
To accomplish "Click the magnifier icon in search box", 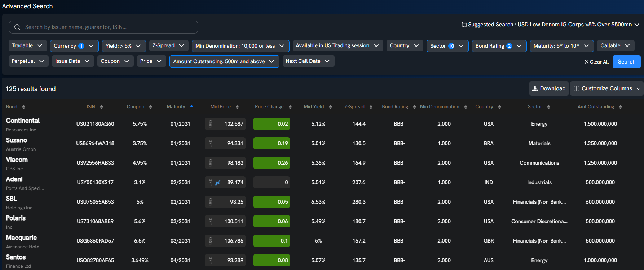I will coord(17,27).
